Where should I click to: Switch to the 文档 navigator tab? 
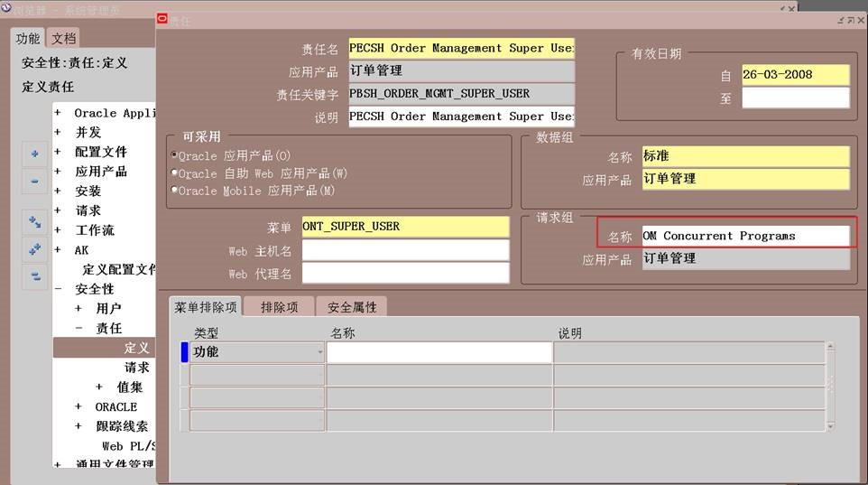point(64,38)
